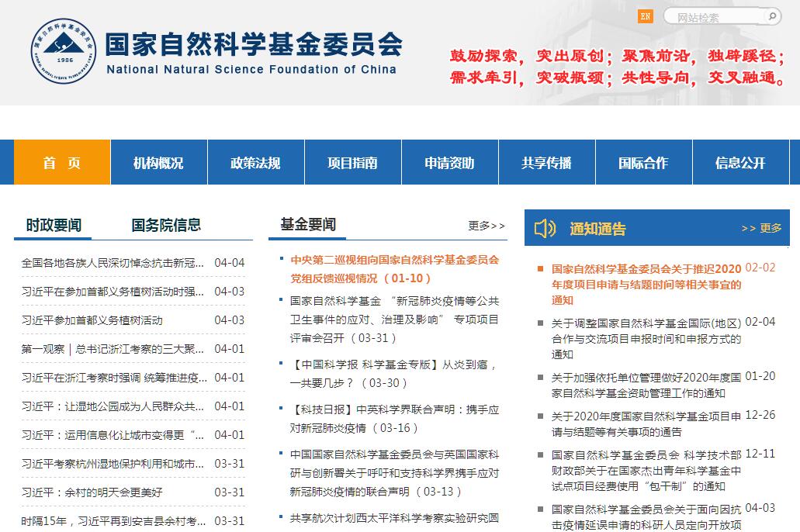Open 中国科学报 article 从炎到癌
This screenshot has height=532, width=800.
393,373
